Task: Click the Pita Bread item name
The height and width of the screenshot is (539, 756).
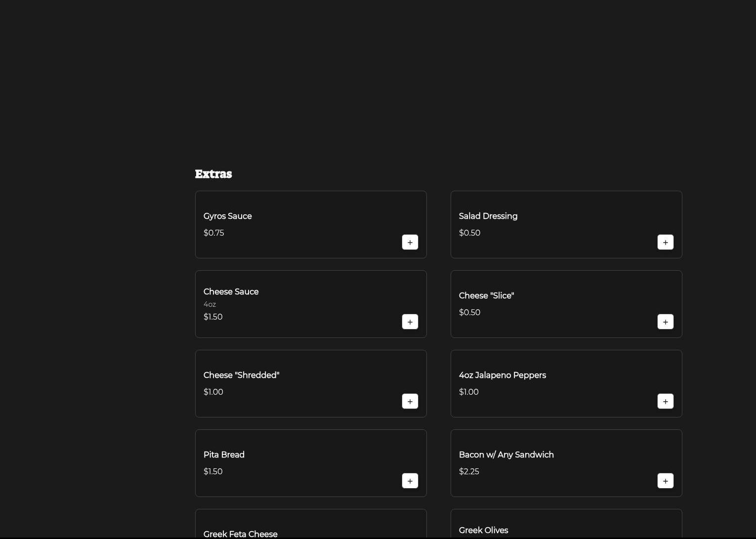Action: coord(224,455)
